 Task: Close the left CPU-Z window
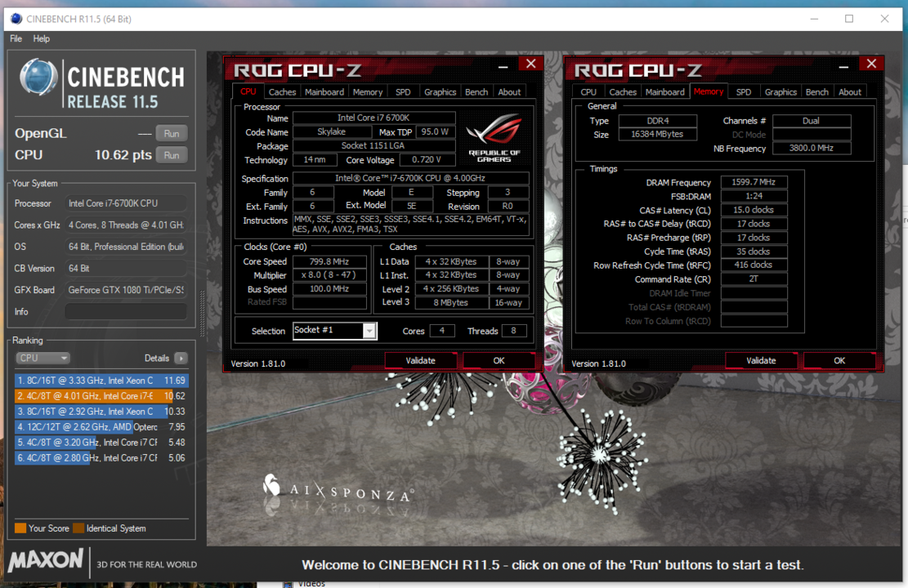click(x=531, y=64)
